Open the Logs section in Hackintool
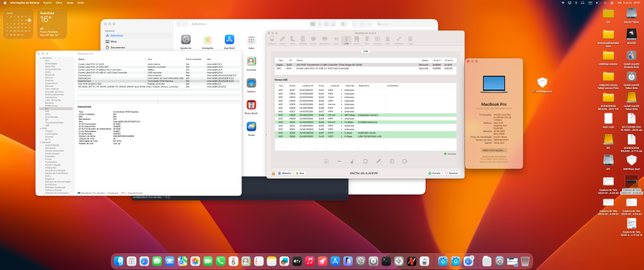This screenshot has height=270, width=644. [x=410, y=40]
